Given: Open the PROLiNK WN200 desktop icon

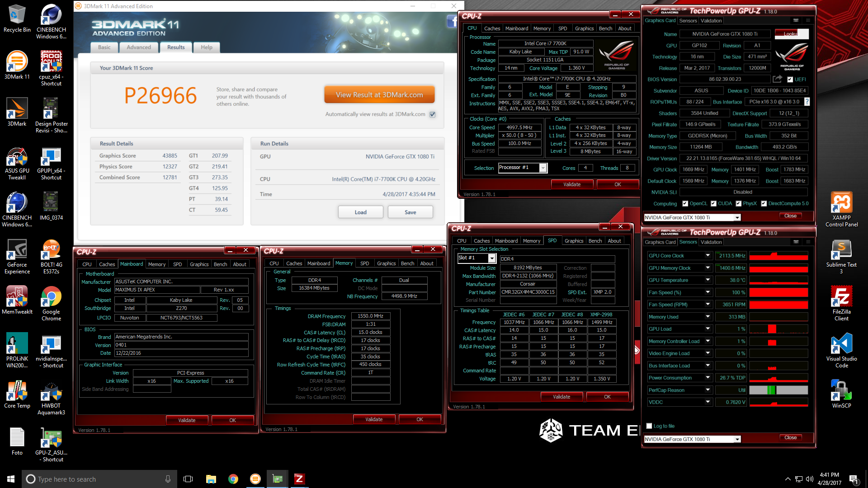Looking at the screenshot, I should click(17, 351).
